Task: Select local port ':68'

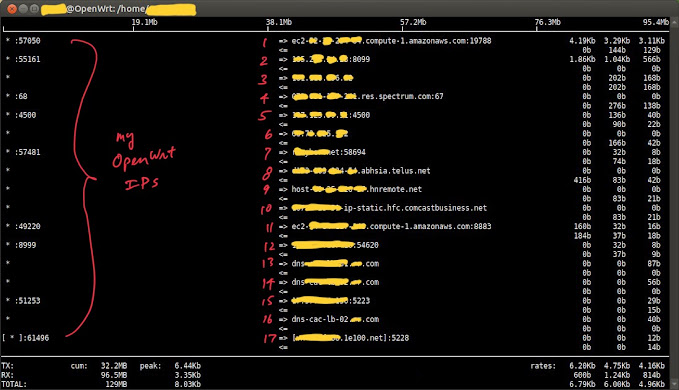Action: coord(21,96)
